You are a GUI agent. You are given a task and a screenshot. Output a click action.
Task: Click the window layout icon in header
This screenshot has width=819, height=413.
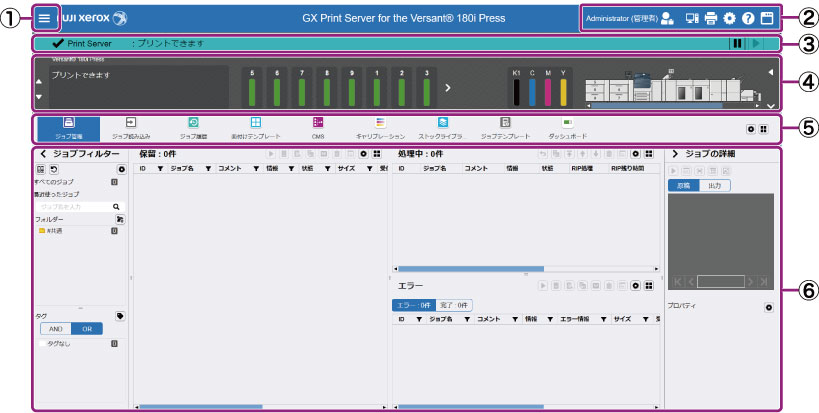coord(766,18)
